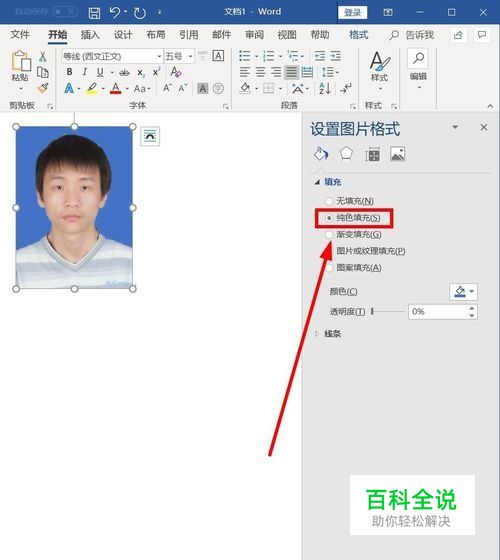The height and width of the screenshot is (560, 500).
Task: Switch to the Layout (布局) tab
Action: [156, 35]
